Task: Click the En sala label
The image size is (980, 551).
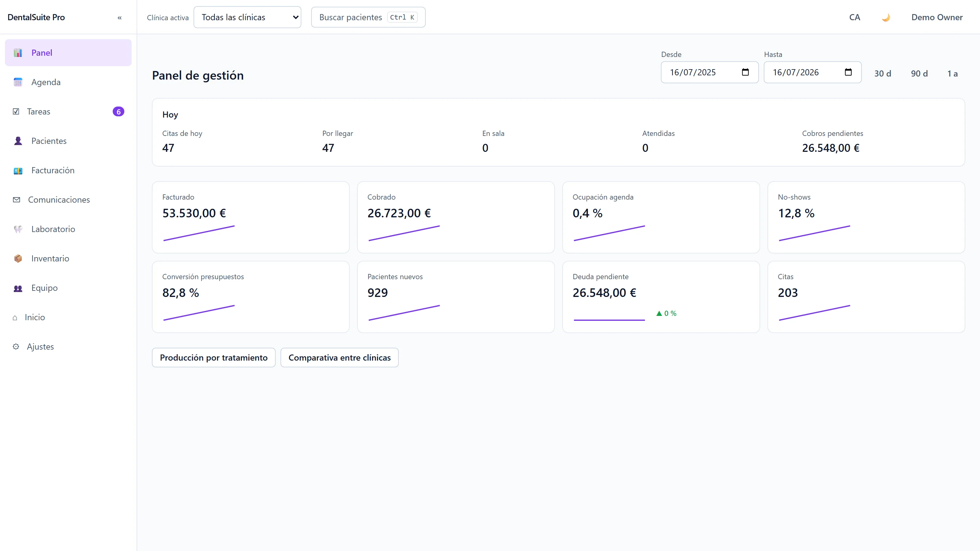Action: coord(493,133)
